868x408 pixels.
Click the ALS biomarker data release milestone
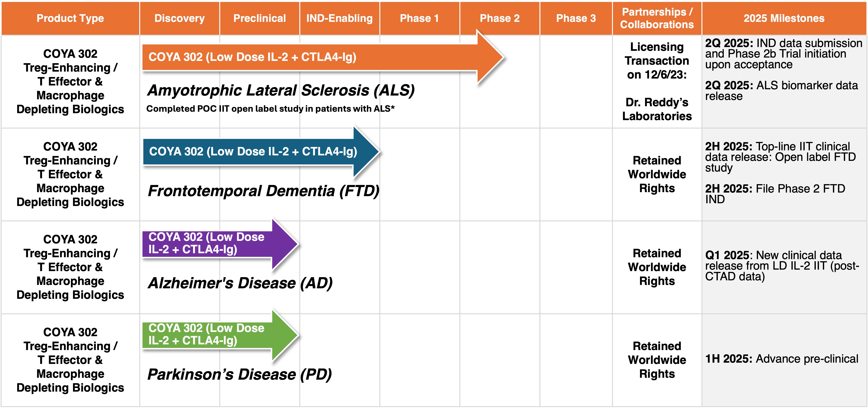coord(781,91)
